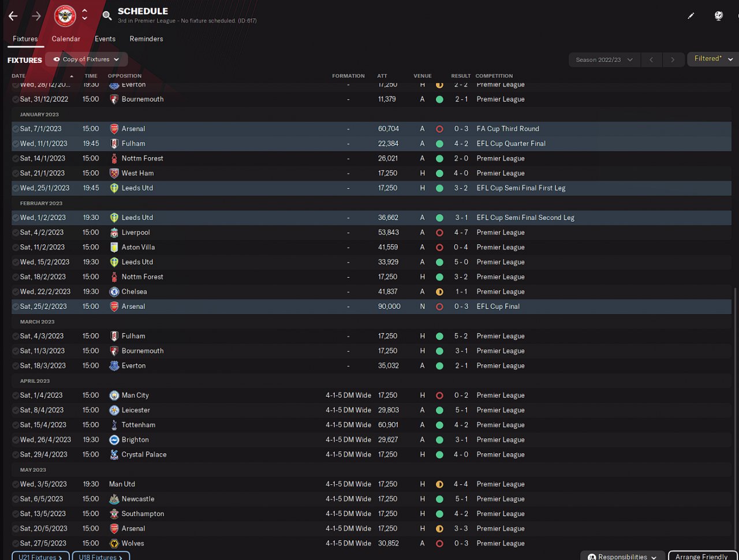The image size is (739, 560).
Task: Click the down chevron beside the Brentford badge
Action: click(85, 19)
